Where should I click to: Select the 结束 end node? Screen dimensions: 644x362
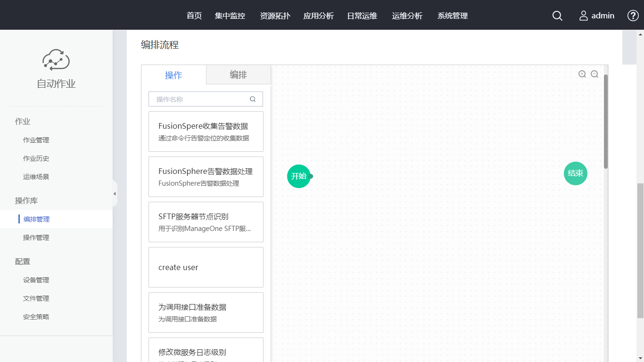coord(575,173)
